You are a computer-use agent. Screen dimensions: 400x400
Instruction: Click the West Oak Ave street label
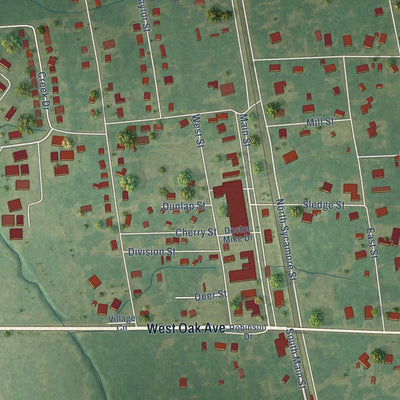tap(186, 328)
